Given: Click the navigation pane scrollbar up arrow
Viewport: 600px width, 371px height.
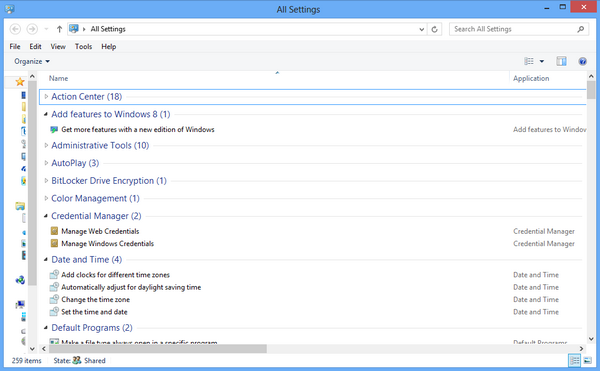Looking at the screenshot, I should pos(33,76).
